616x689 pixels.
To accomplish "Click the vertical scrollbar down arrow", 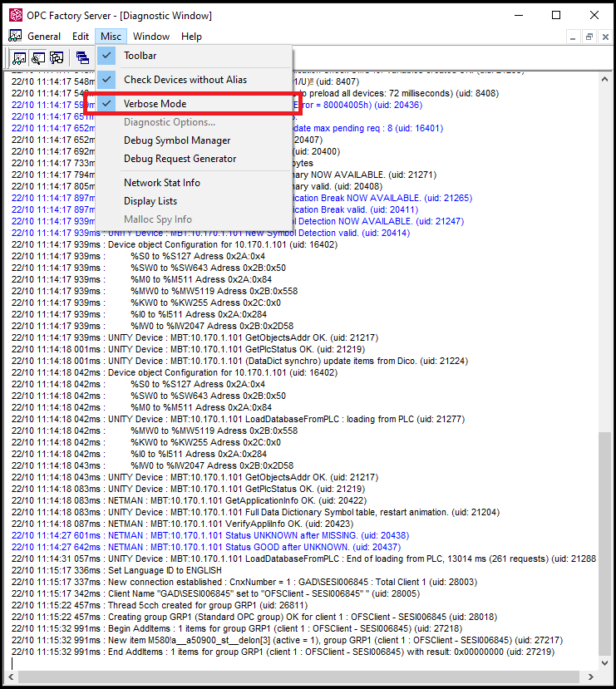I will tap(604, 663).
